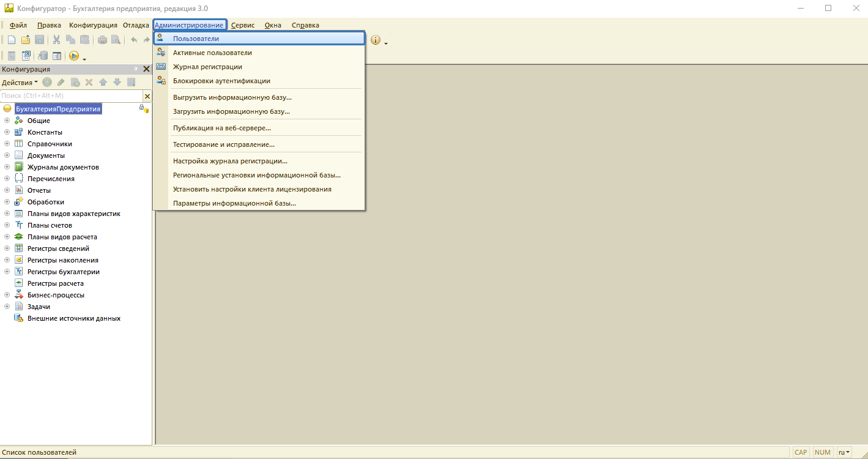Click the Start debugging play icon
The width and height of the screenshot is (868, 459).
[x=74, y=56]
